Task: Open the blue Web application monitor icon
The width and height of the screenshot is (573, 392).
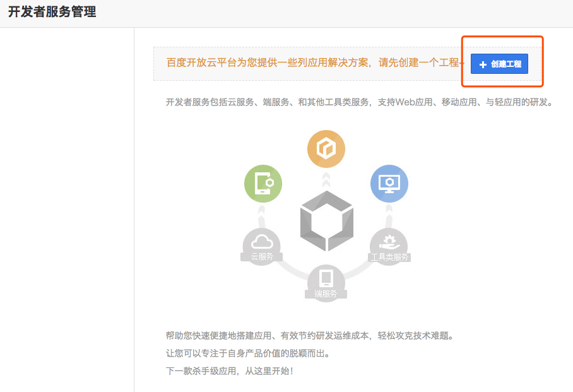Action: pos(389,184)
